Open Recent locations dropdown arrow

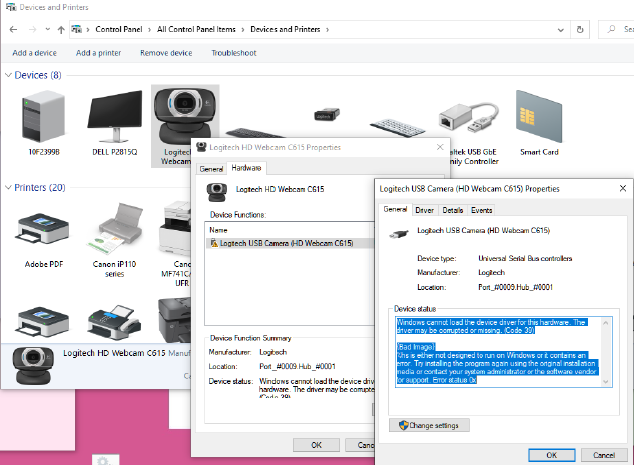click(48, 29)
